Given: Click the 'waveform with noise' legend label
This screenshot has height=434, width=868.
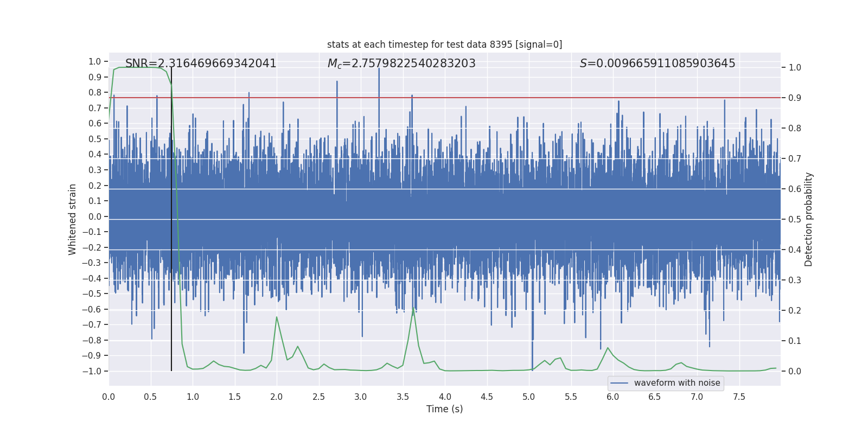Looking at the screenshot, I should click(x=677, y=383).
